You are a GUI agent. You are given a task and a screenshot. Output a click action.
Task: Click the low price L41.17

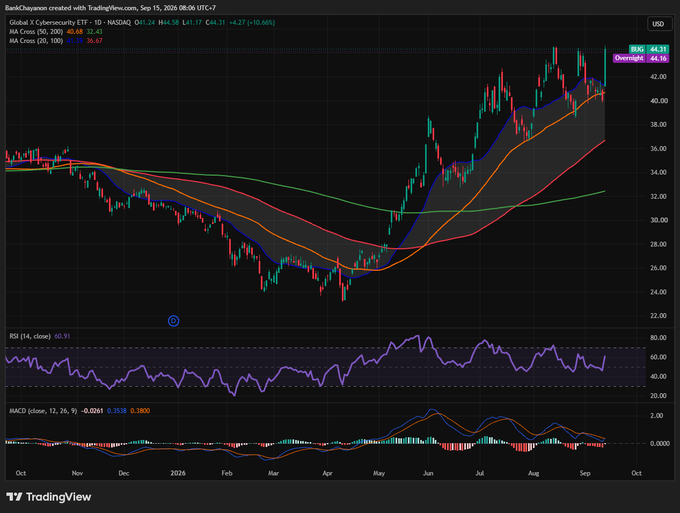click(192, 23)
